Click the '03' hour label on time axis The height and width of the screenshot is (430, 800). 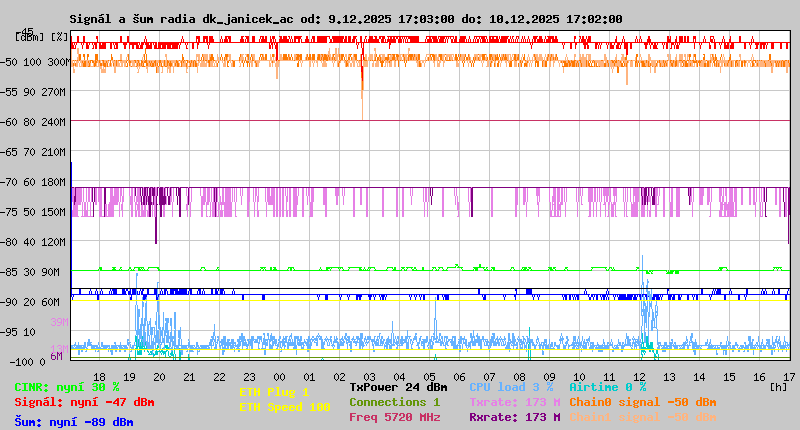click(x=369, y=377)
